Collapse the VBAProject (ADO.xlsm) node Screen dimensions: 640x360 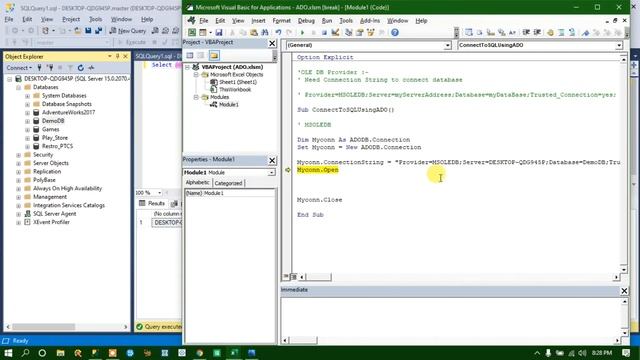[187, 67]
